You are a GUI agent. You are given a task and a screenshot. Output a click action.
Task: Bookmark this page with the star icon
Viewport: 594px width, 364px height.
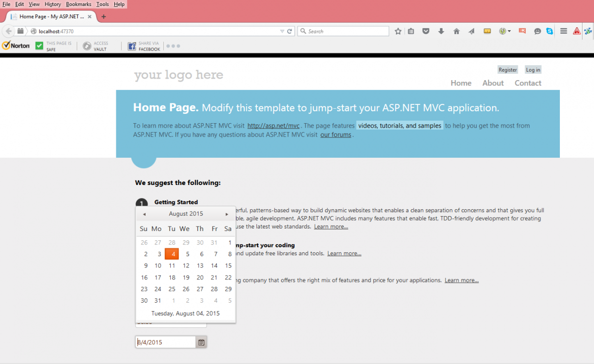(398, 31)
